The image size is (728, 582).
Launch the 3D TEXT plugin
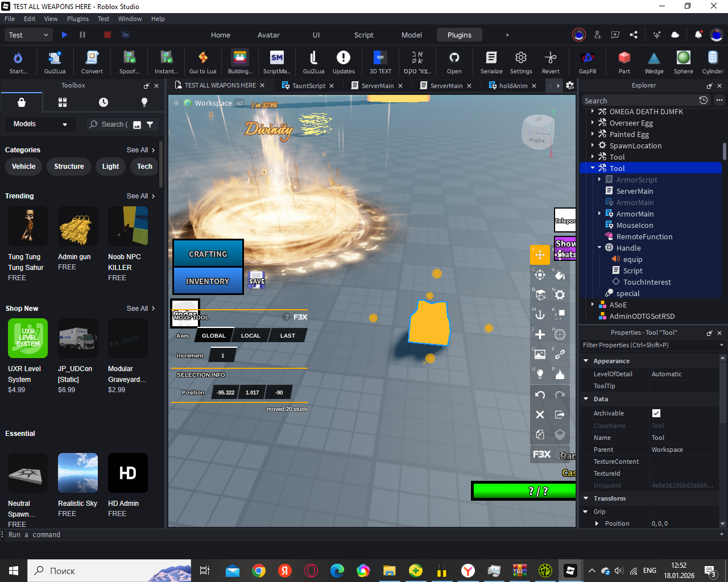coord(380,62)
